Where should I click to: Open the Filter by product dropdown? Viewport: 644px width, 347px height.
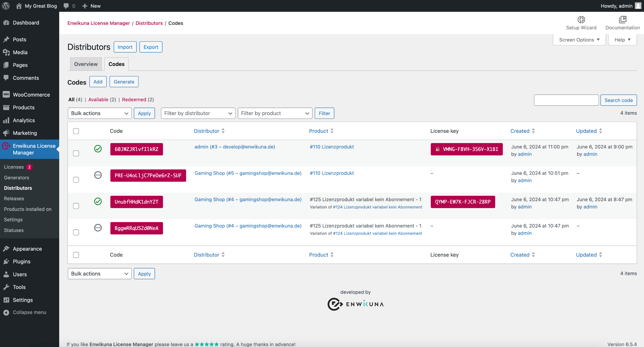tap(275, 113)
